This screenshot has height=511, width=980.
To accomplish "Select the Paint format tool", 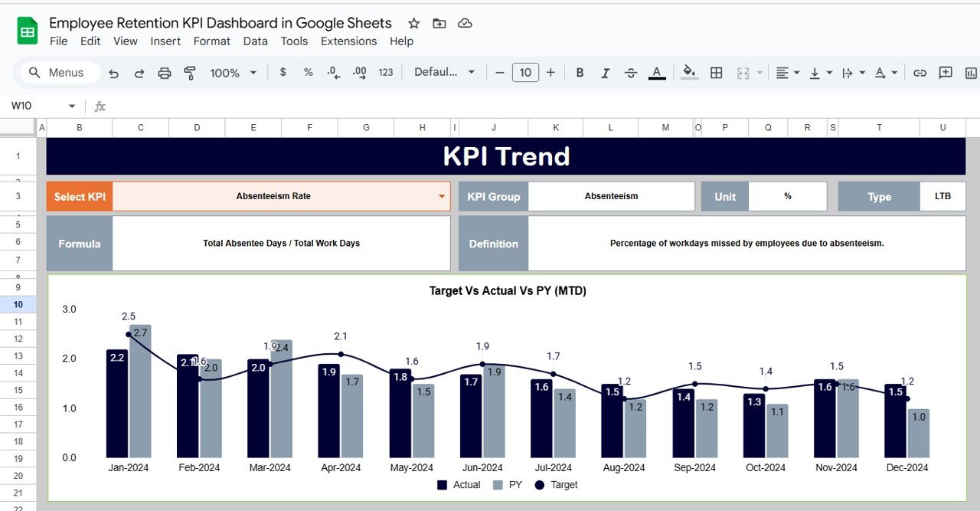I will point(191,72).
